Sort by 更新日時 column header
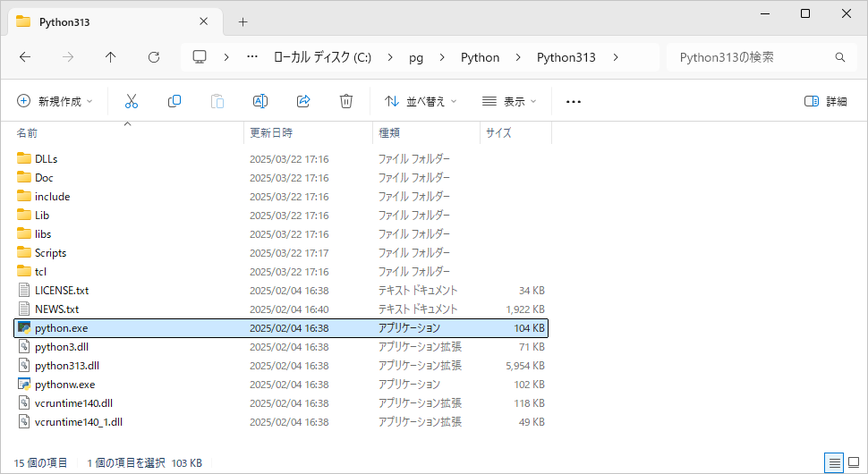Image resolution: width=868 pixels, height=474 pixels. (271, 132)
